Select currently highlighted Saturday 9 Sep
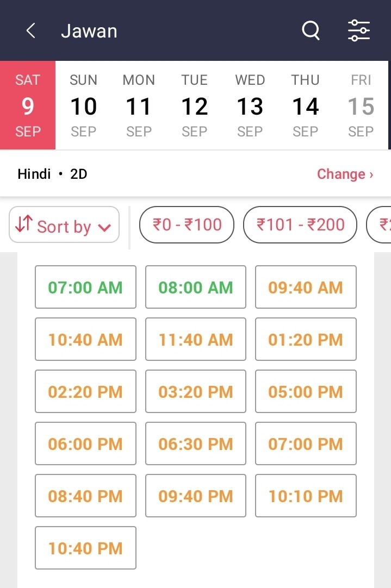Screen dimensions: 391x588 click(x=28, y=105)
